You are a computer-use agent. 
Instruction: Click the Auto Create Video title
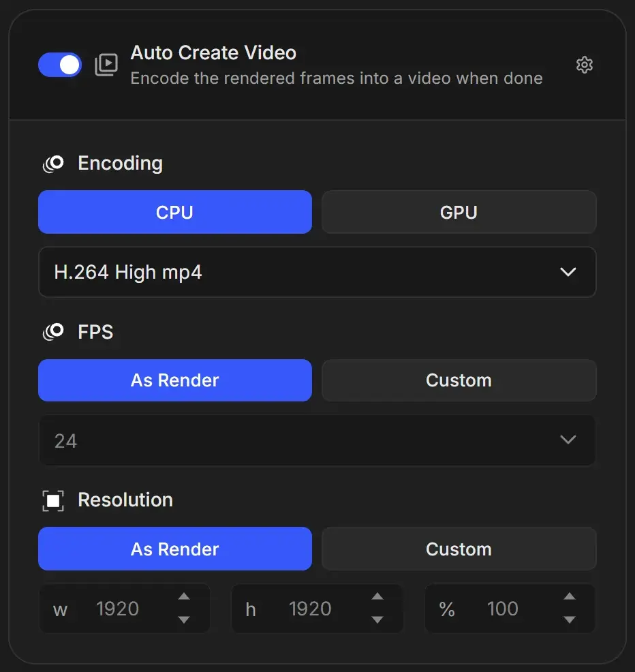click(x=213, y=52)
